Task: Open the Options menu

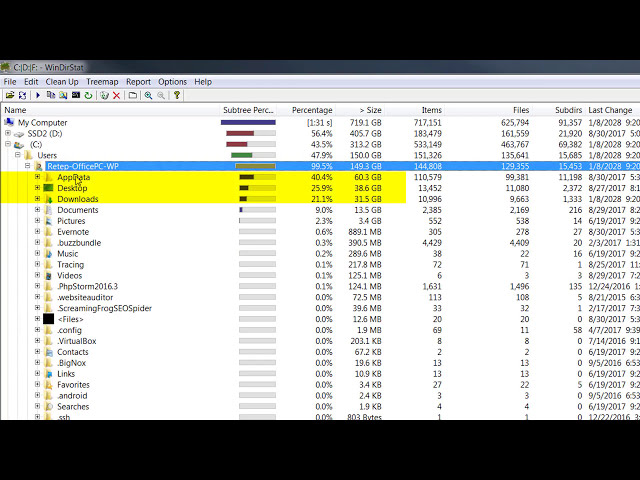Action: pyautogui.click(x=172, y=82)
